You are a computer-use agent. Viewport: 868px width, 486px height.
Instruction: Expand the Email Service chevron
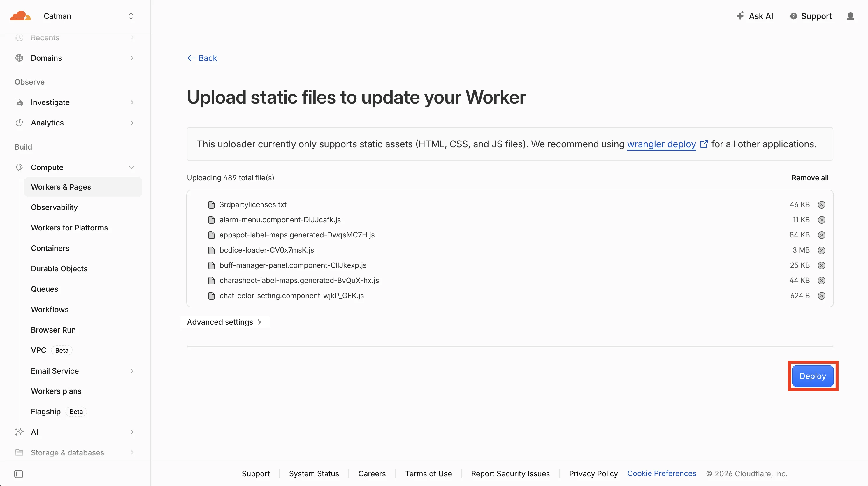click(x=132, y=371)
